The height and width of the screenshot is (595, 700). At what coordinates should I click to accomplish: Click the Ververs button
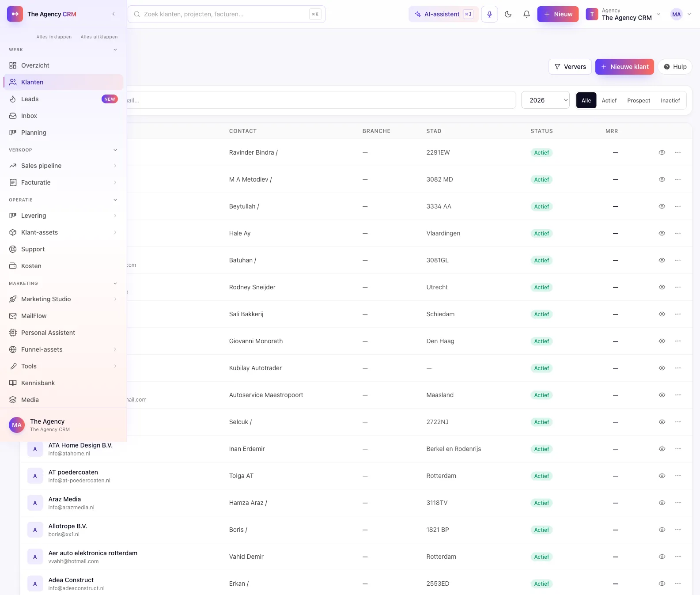pos(570,67)
